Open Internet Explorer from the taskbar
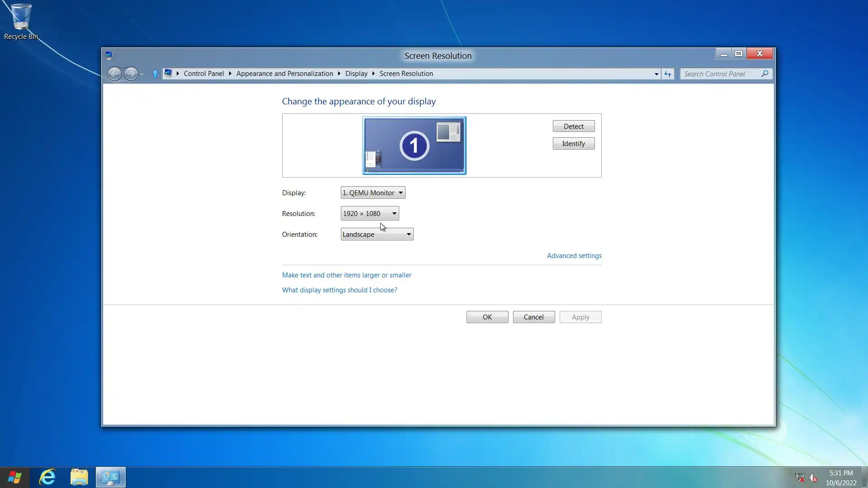 pyautogui.click(x=47, y=477)
